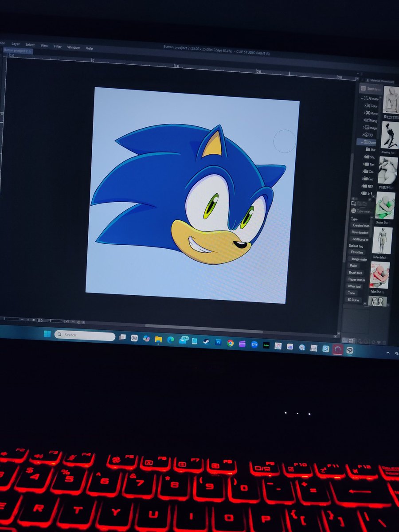The width and height of the screenshot is (399, 532).
Task: Collapse the Download folder in the material tree
Action: click(x=362, y=142)
